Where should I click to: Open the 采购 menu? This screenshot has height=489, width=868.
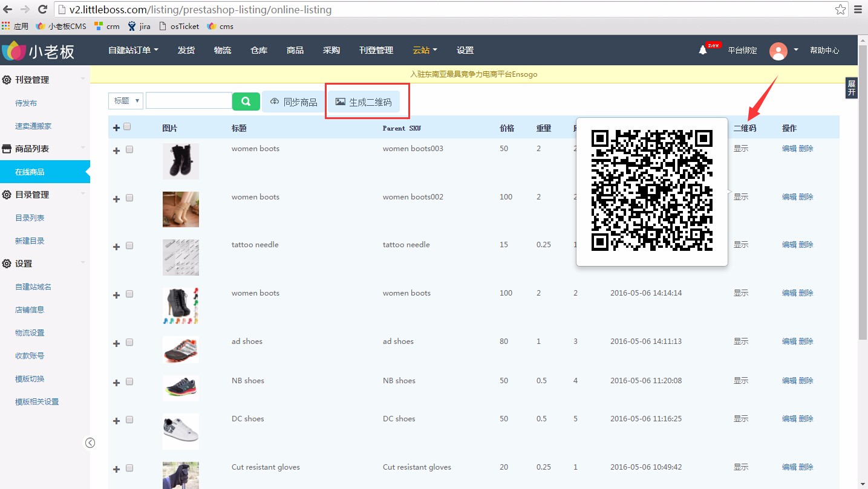point(331,50)
